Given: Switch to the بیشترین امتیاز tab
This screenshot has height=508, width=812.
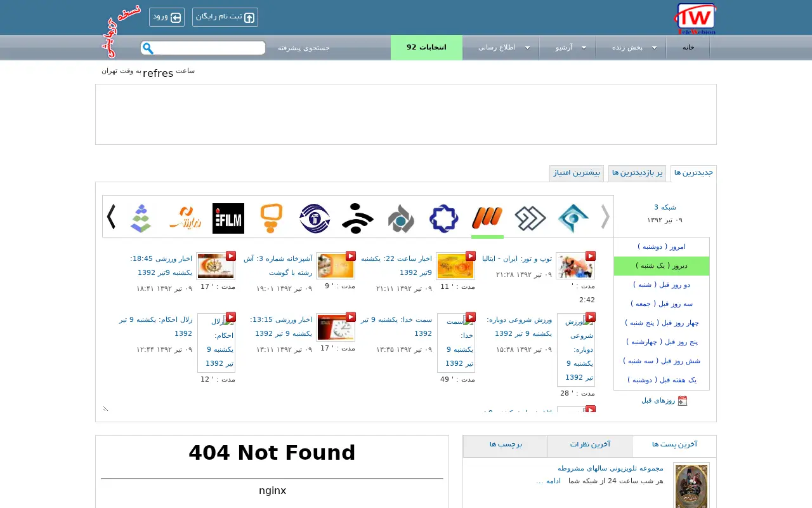Looking at the screenshot, I should click(577, 173).
